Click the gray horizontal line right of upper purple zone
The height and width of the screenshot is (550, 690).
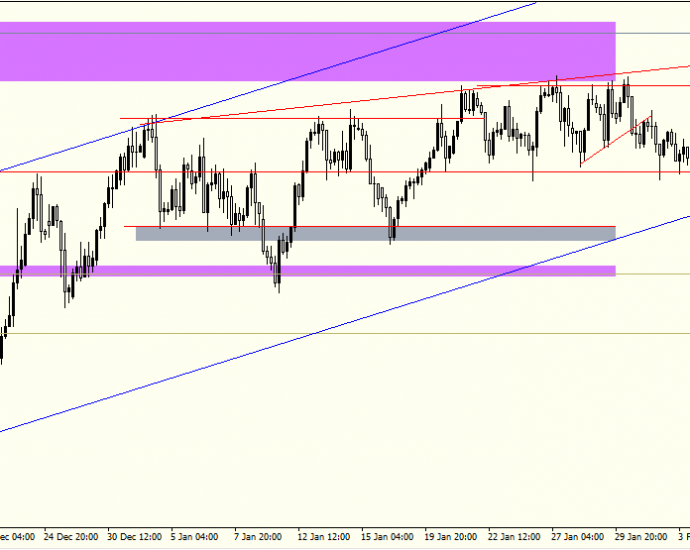pos(653,33)
